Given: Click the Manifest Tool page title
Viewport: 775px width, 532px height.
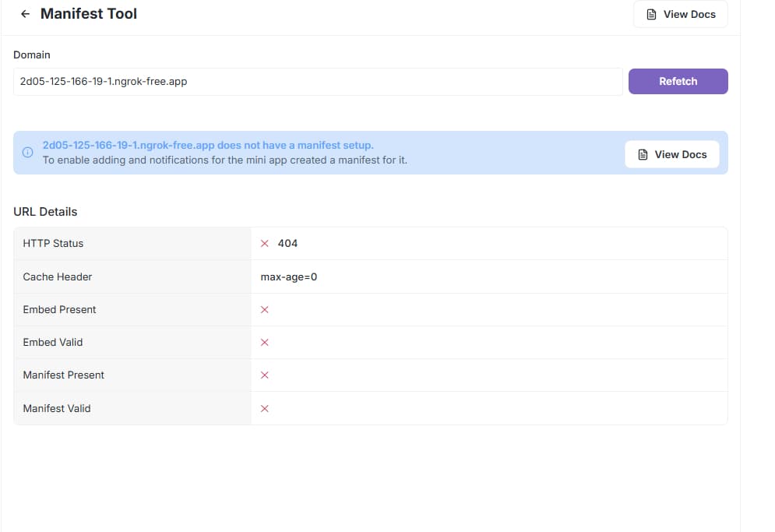Looking at the screenshot, I should point(89,14).
